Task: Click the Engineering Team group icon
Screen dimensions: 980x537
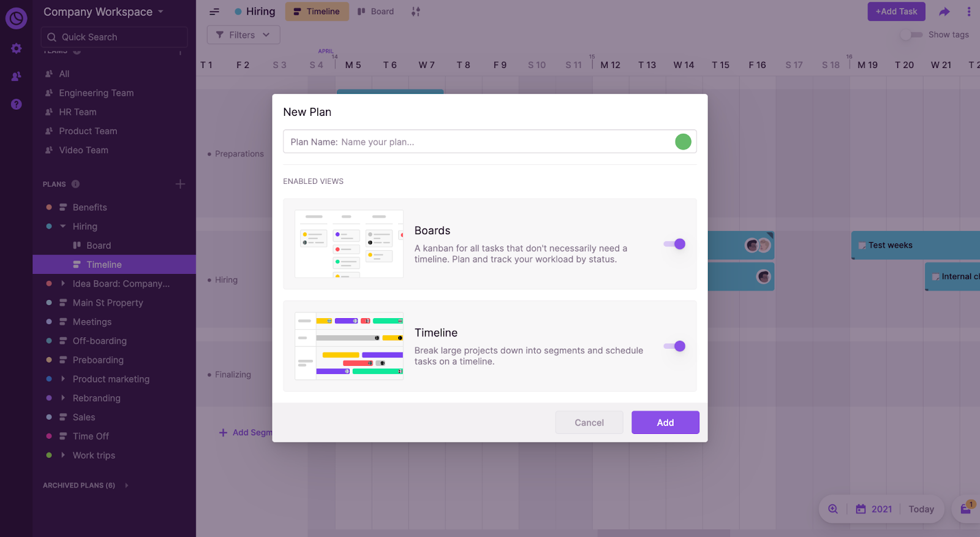Action: 49,93
